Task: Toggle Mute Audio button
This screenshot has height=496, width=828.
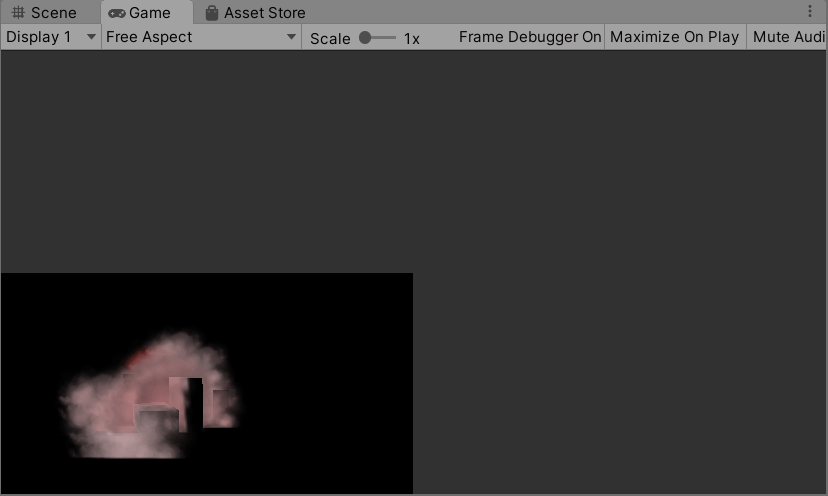Action: coord(787,37)
